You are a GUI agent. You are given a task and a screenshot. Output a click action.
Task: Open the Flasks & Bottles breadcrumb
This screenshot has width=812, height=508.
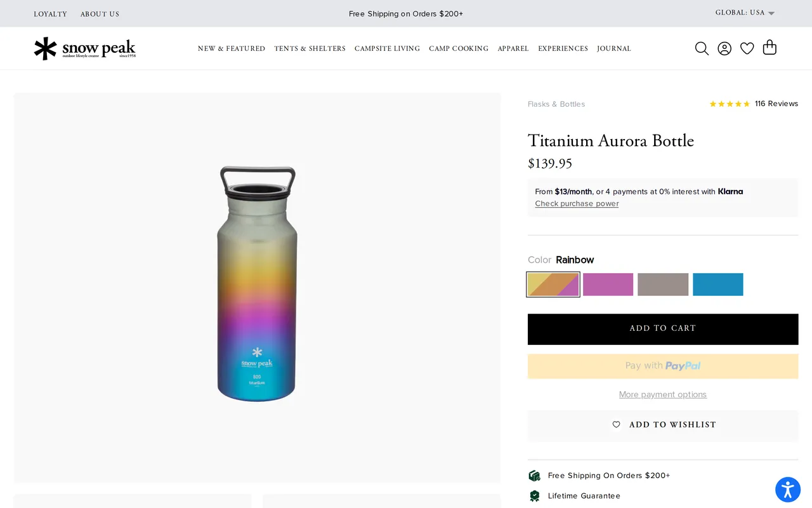556,104
